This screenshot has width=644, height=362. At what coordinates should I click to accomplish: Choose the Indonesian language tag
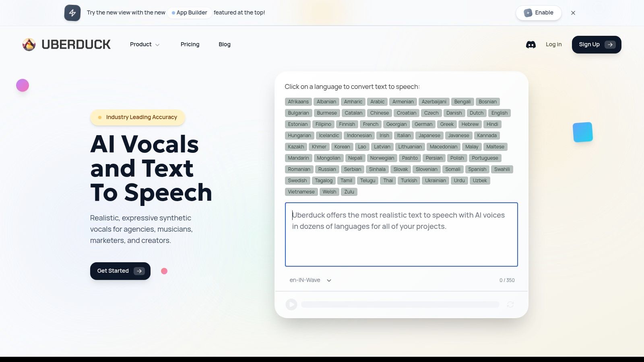tap(359, 136)
